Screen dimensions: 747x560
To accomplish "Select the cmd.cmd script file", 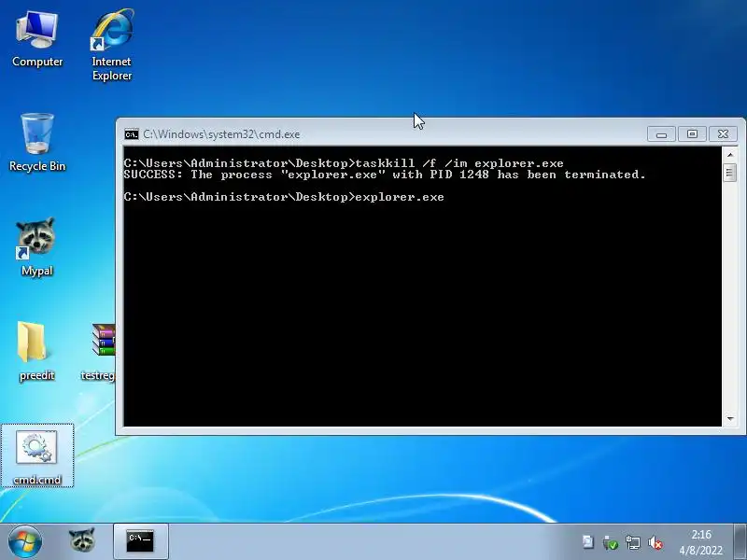I will click(x=36, y=455).
